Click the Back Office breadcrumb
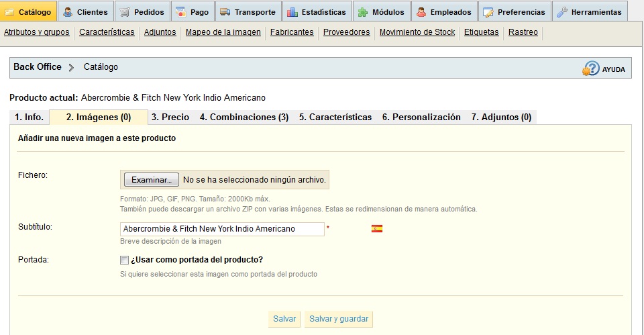This screenshot has height=335, width=644. click(x=38, y=66)
